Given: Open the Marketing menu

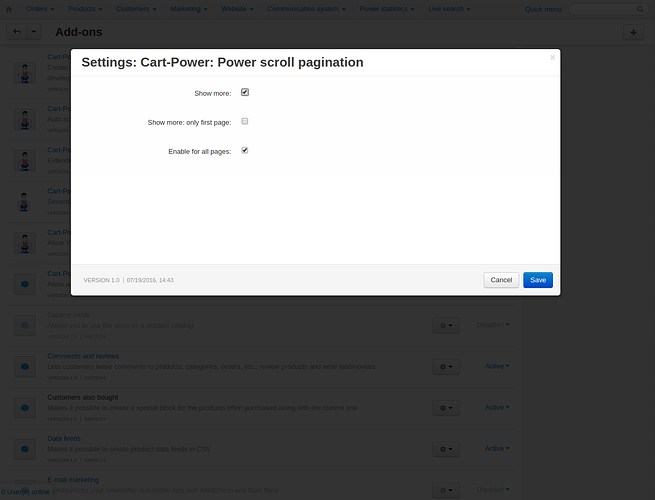Looking at the screenshot, I should click(x=189, y=9).
